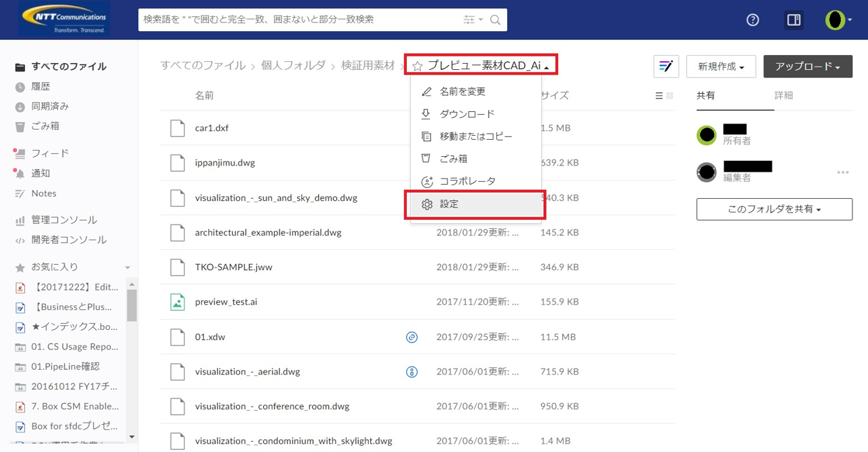Select 設定 from the folder menu

449,204
